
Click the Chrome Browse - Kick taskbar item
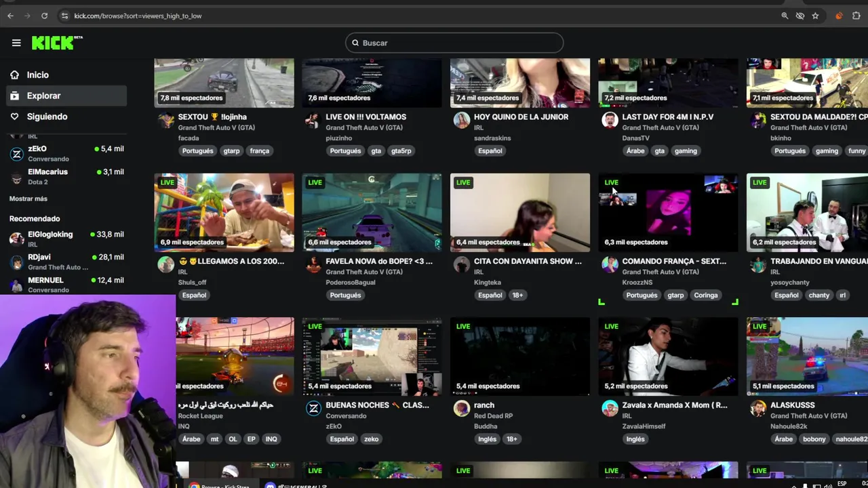tap(219, 485)
